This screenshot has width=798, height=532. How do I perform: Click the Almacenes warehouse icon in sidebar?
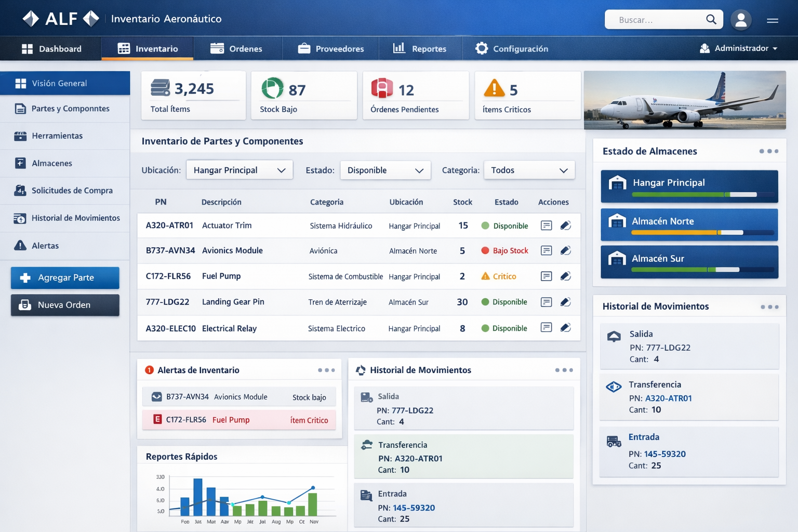tap(21, 163)
